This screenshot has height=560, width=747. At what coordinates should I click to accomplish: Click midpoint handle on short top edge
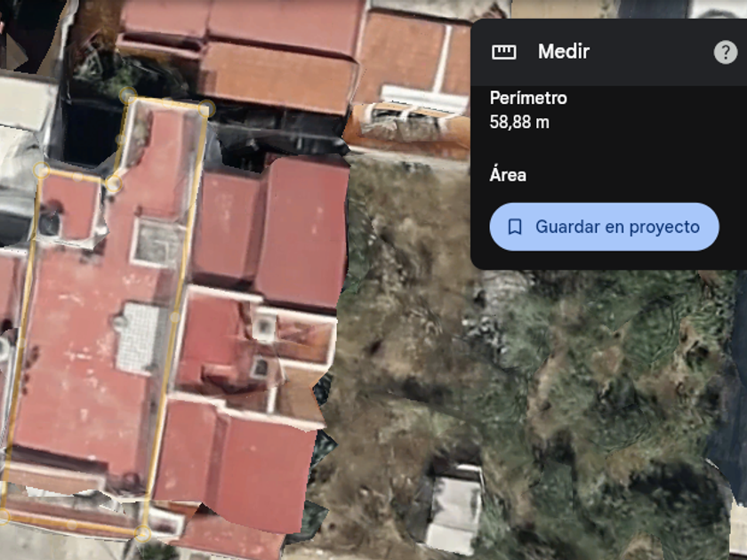point(167,102)
